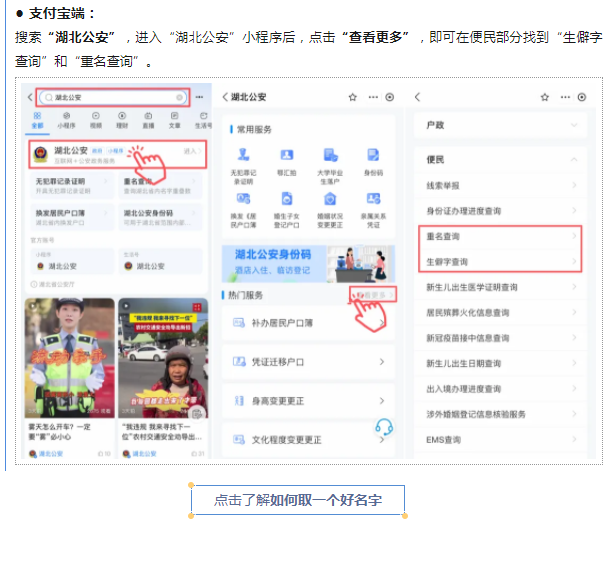Go back using arrow beside 湖北公安 title
This screenshot has width=612, height=582.
[x=225, y=97]
